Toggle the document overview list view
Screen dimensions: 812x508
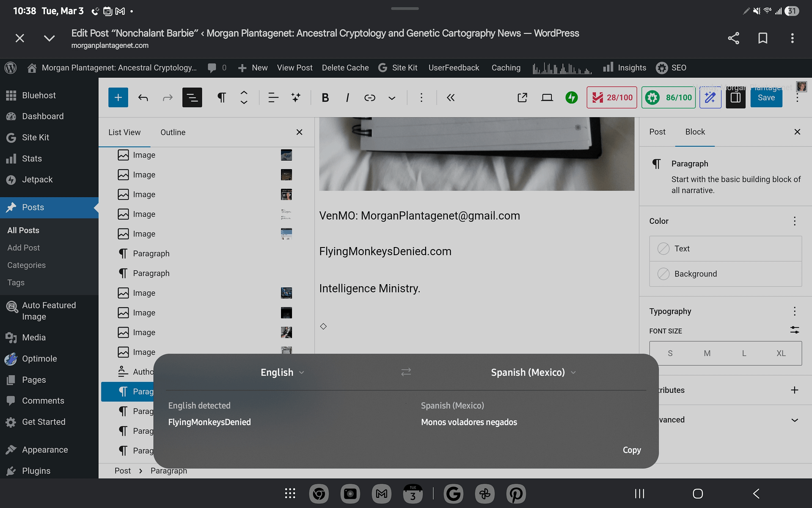coord(192,98)
